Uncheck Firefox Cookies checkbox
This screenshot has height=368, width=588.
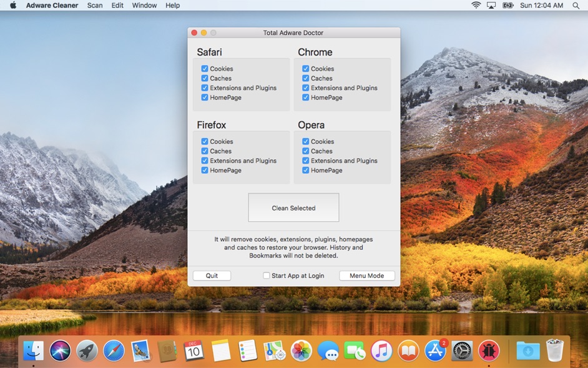click(204, 141)
